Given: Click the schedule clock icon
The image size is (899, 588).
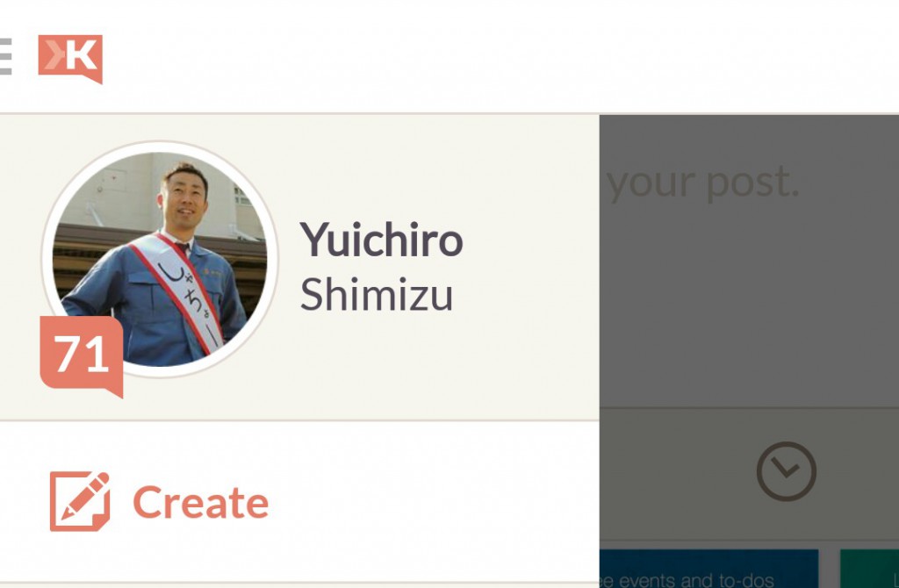Looking at the screenshot, I should pos(786,471).
